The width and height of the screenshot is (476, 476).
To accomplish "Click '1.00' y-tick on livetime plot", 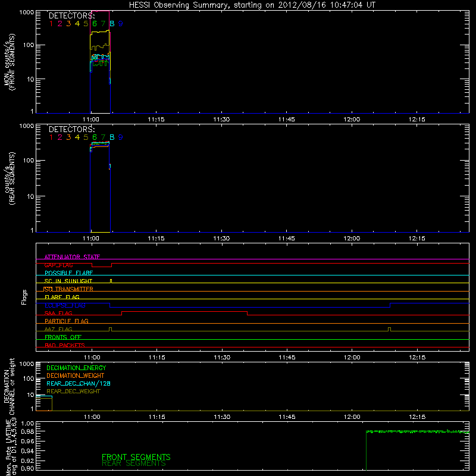I will click(27, 423).
